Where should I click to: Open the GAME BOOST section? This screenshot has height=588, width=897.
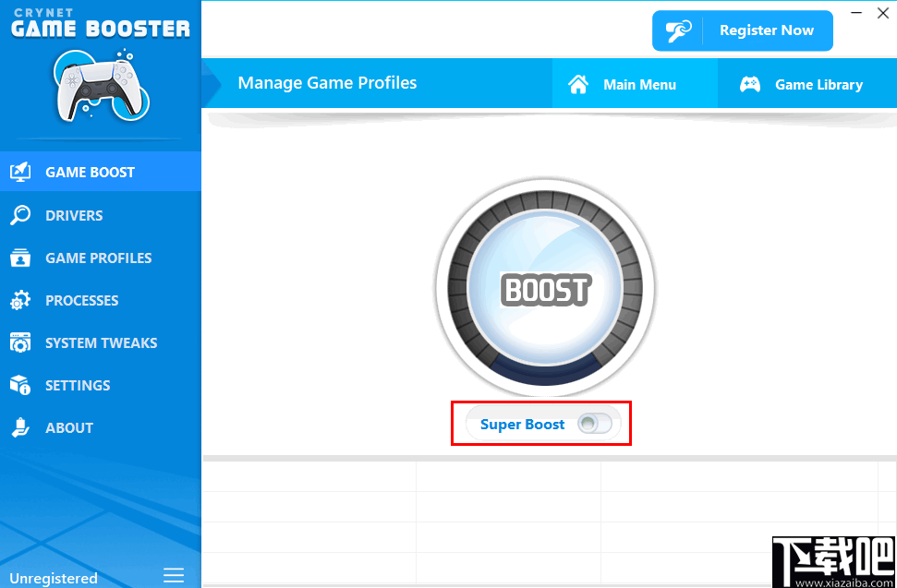(x=101, y=172)
